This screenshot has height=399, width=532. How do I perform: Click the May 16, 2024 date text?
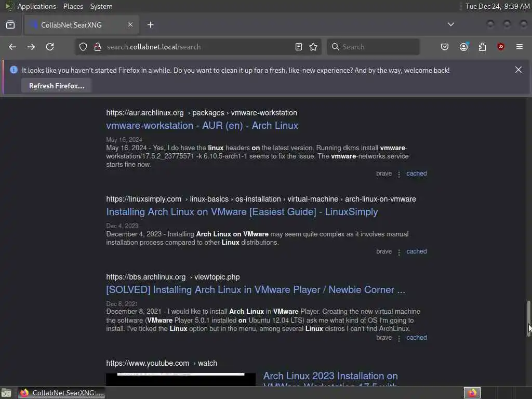click(124, 140)
